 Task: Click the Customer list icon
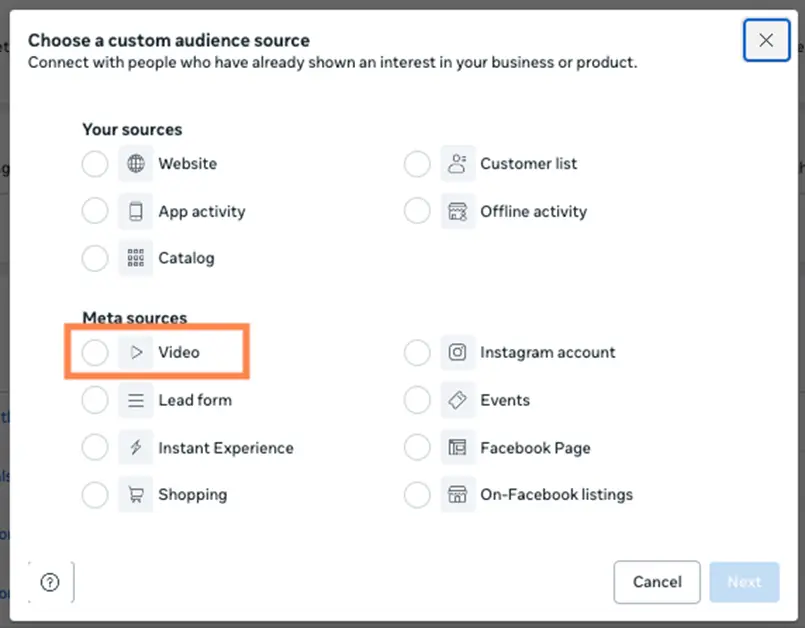coord(458,163)
